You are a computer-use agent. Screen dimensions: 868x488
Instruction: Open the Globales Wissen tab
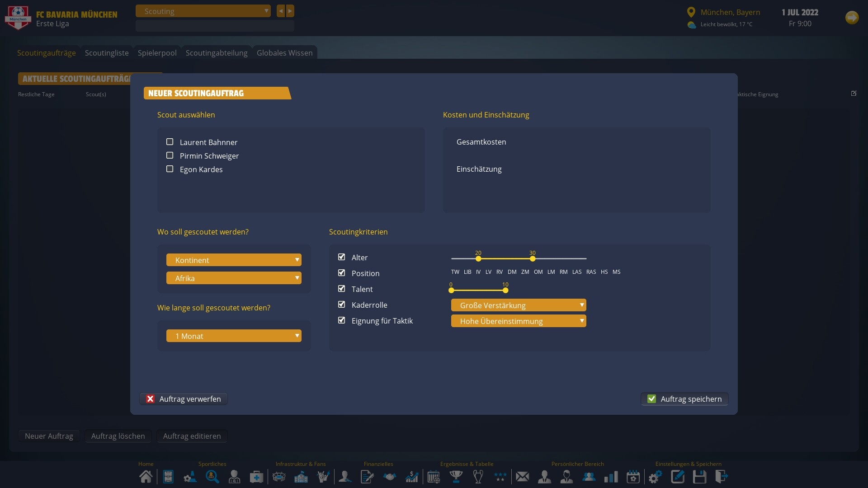[284, 53]
